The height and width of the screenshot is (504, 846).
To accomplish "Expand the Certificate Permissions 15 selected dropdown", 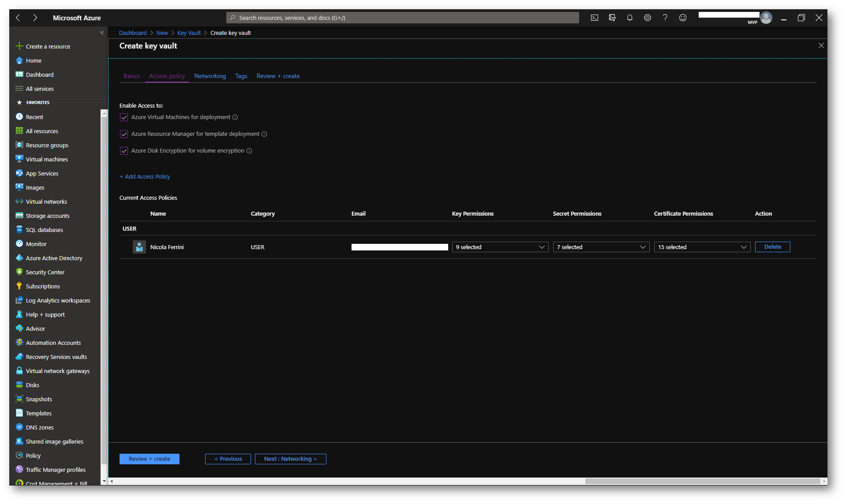I will tap(702, 247).
